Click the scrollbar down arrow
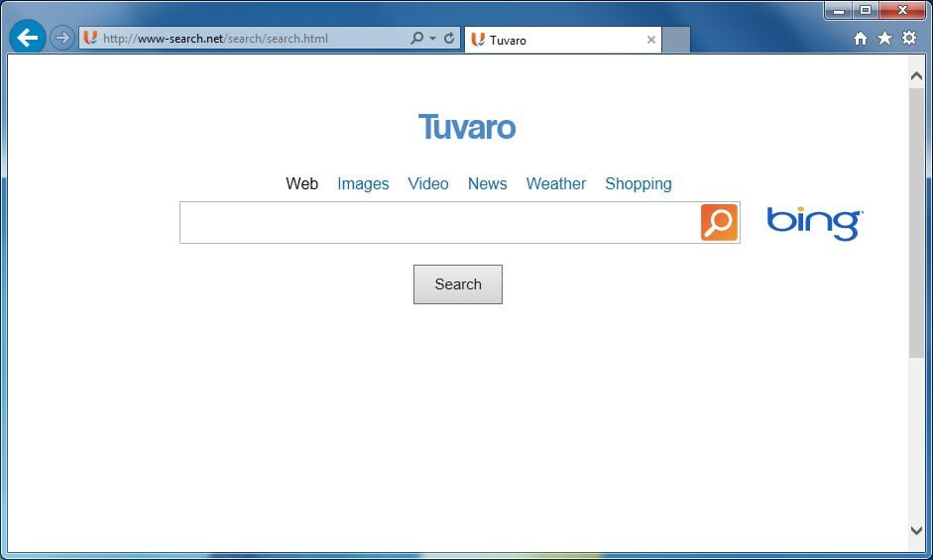Viewport: 933px width, 560px height. pos(916,529)
